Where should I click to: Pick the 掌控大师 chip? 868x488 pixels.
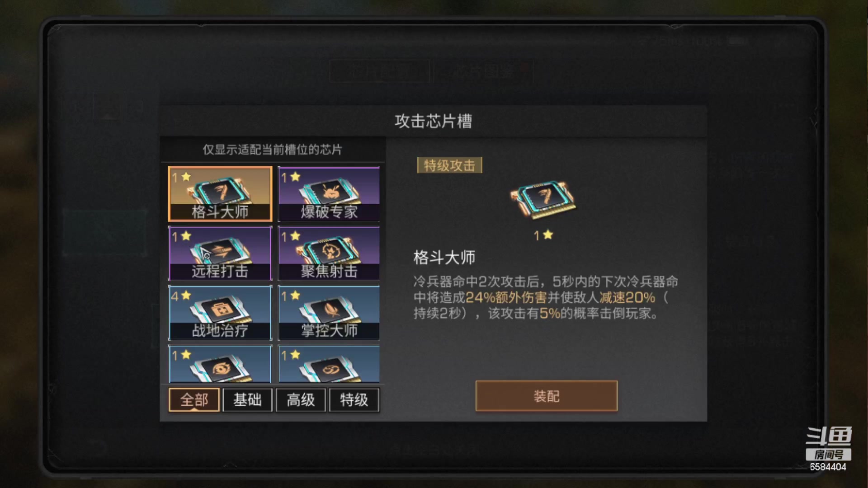tap(329, 313)
